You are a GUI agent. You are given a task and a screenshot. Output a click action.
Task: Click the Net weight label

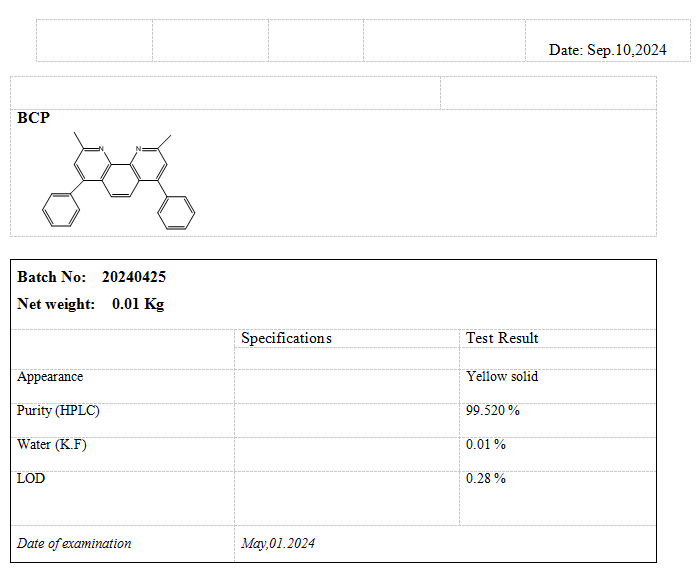(x=56, y=304)
